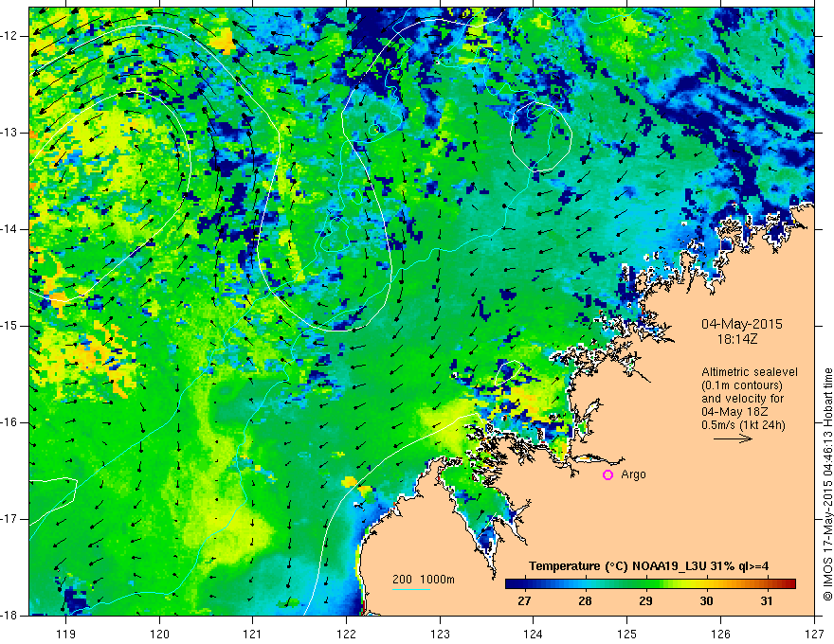Click the cyan 200 1000m depth contour legend line
The image size is (834, 644).
coord(411,589)
